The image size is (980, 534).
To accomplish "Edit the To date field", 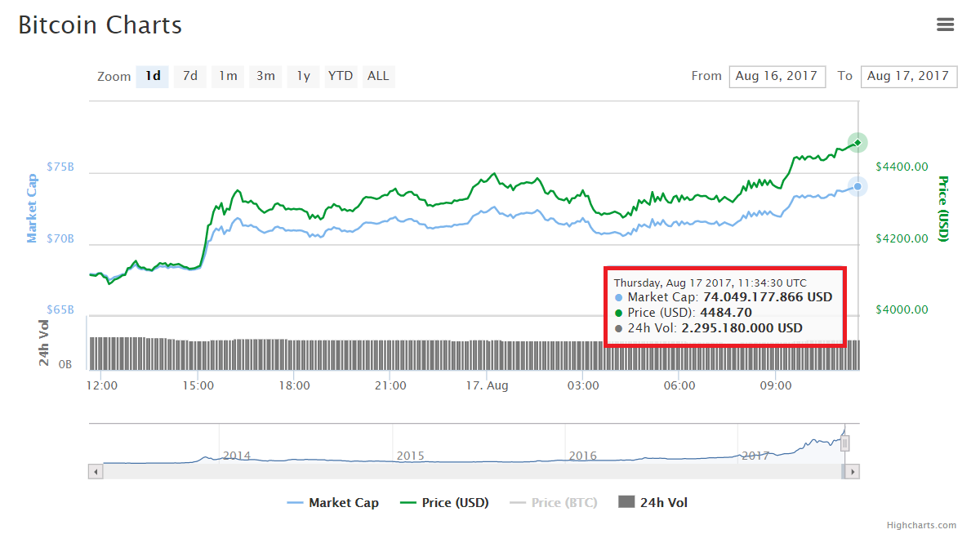I will tap(908, 76).
